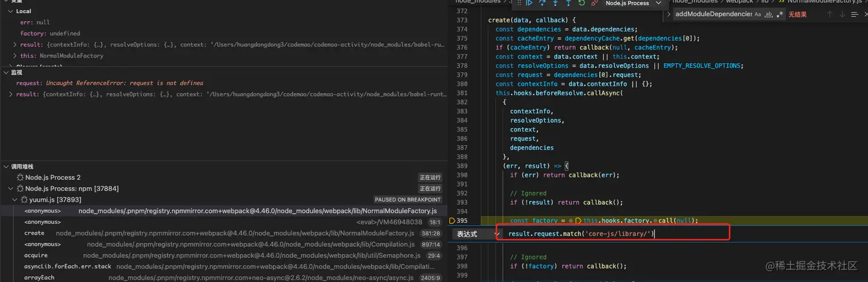Select the create stack frame
The image size is (868, 282).
(224, 233)
